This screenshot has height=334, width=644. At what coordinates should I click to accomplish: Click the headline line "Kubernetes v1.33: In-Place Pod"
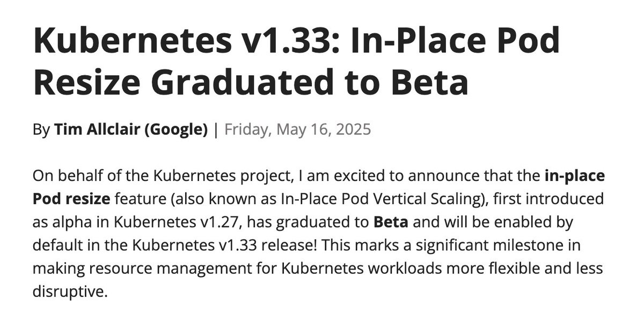click(297, 41)
